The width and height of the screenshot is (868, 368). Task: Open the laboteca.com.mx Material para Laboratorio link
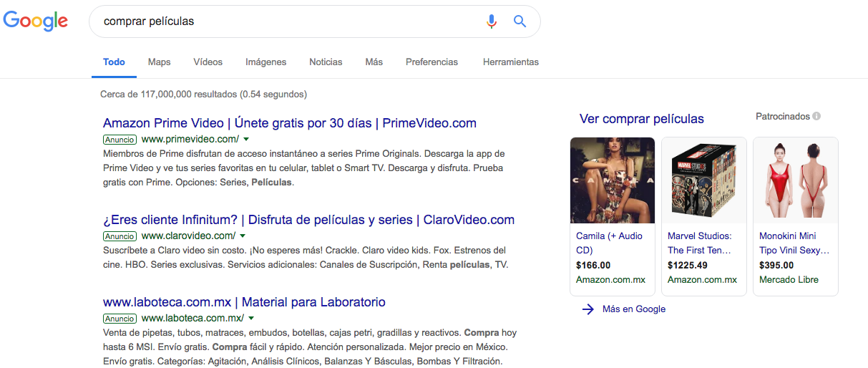click(x=244, y=302)
